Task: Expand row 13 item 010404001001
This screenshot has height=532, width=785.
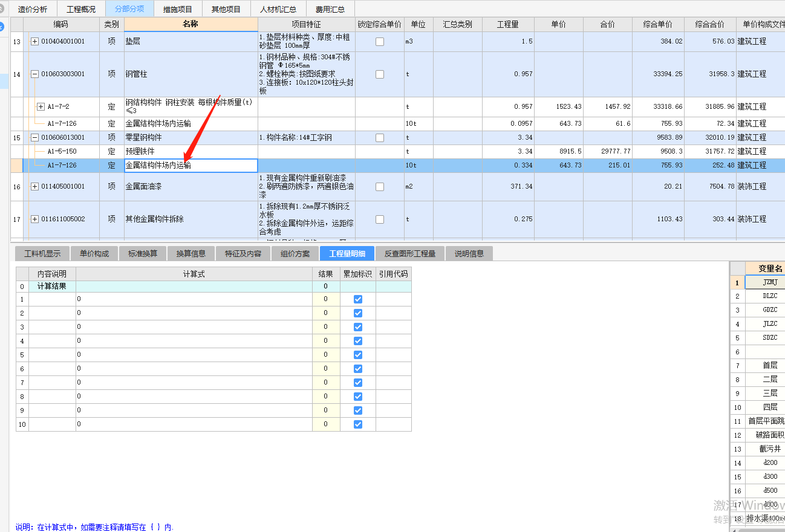Action: click(x=34, y=42)
